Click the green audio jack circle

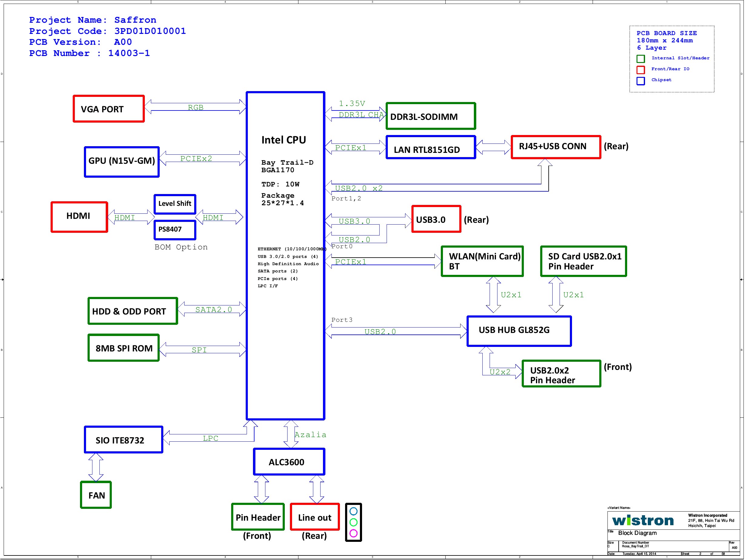click(x=353, y=522)
